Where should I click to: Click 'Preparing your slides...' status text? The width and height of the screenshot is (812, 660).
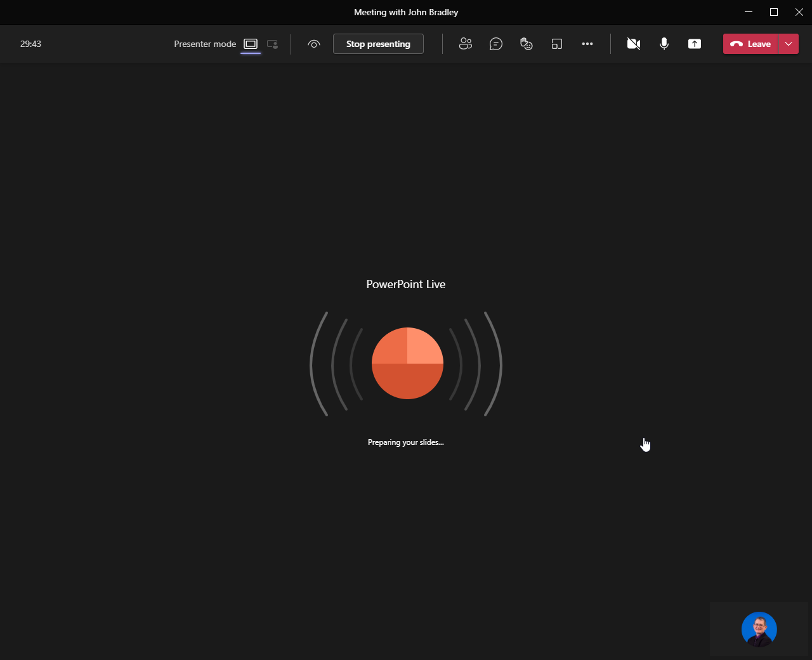click(406, 442)
